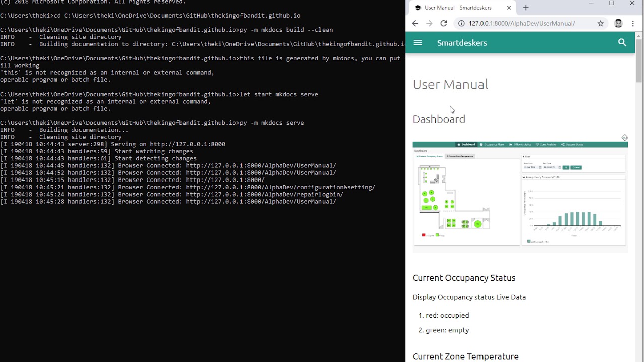Click the User Manual page heading
Image resolution: width=644 pixels, height=362 pixels.
[450, 84]
